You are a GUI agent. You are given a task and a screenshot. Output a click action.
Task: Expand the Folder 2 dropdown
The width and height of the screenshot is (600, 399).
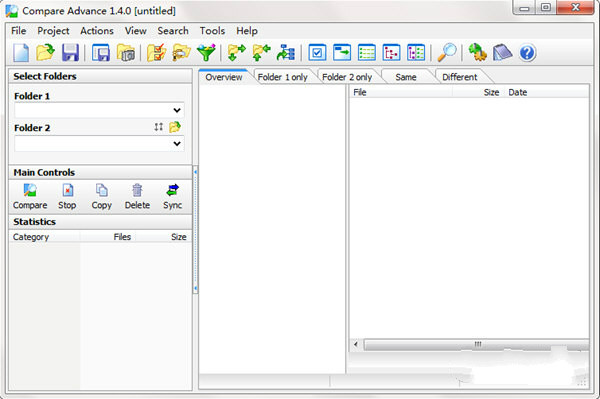pos(177,143)
